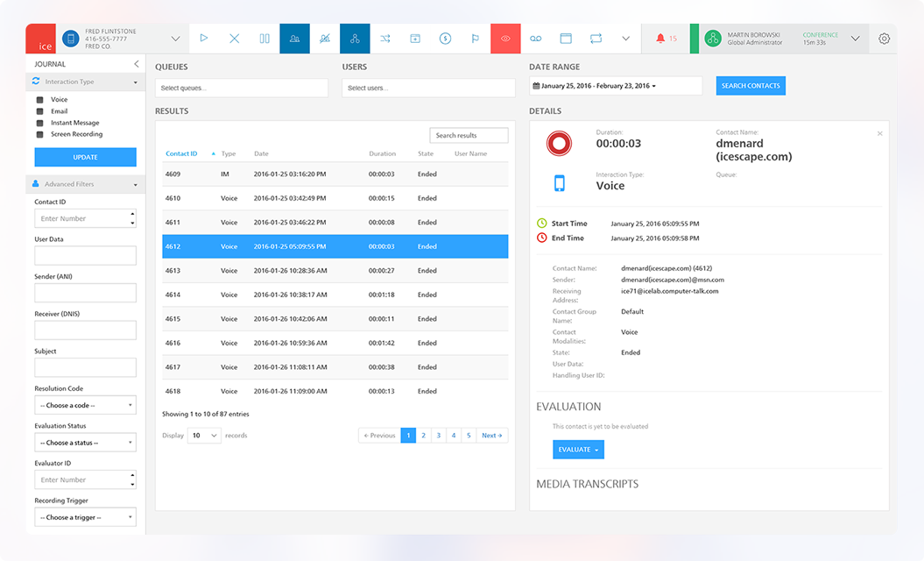
Task: Sort by Date column header
Action: (x=261, y=153)
